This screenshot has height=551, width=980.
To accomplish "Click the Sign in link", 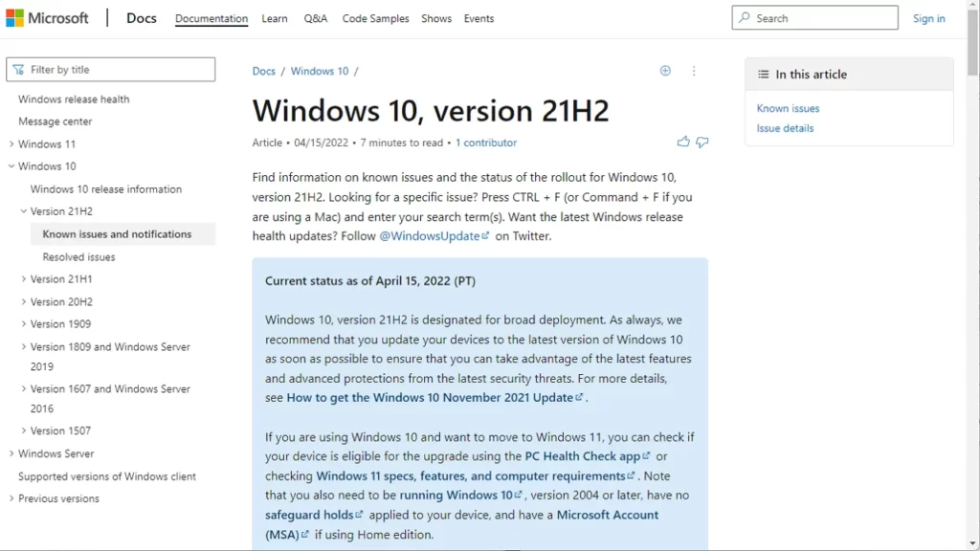I will (928, 19).
